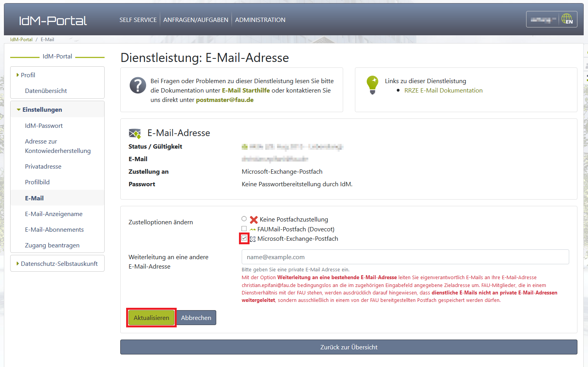Open the Administration menu
This screenshot has width=588, height=367.
tap(260, 20)
